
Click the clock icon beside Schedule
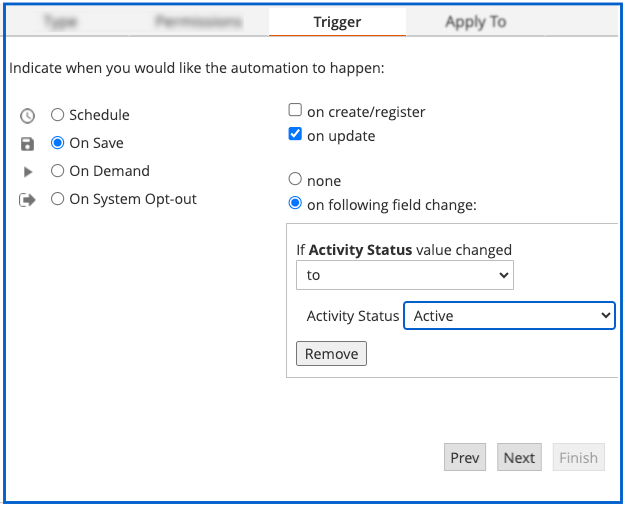tap(27, 115)
